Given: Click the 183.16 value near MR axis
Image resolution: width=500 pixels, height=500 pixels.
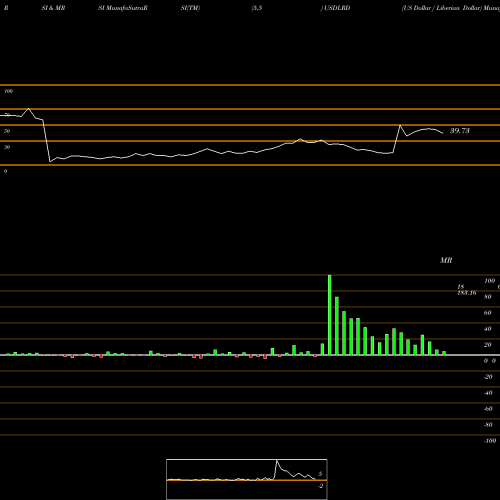Looking at the screenshot, I should [x=467, y=293].
